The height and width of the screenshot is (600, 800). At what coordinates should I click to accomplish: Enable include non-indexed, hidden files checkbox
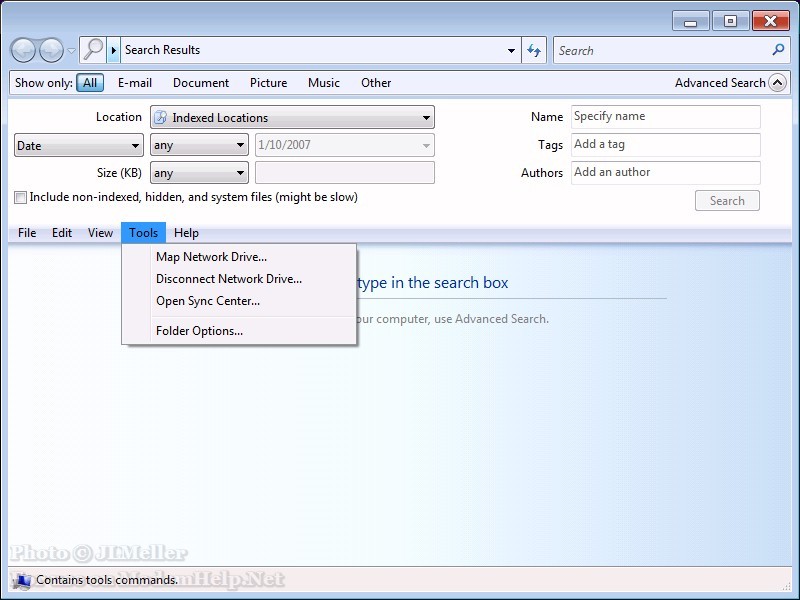21,198
